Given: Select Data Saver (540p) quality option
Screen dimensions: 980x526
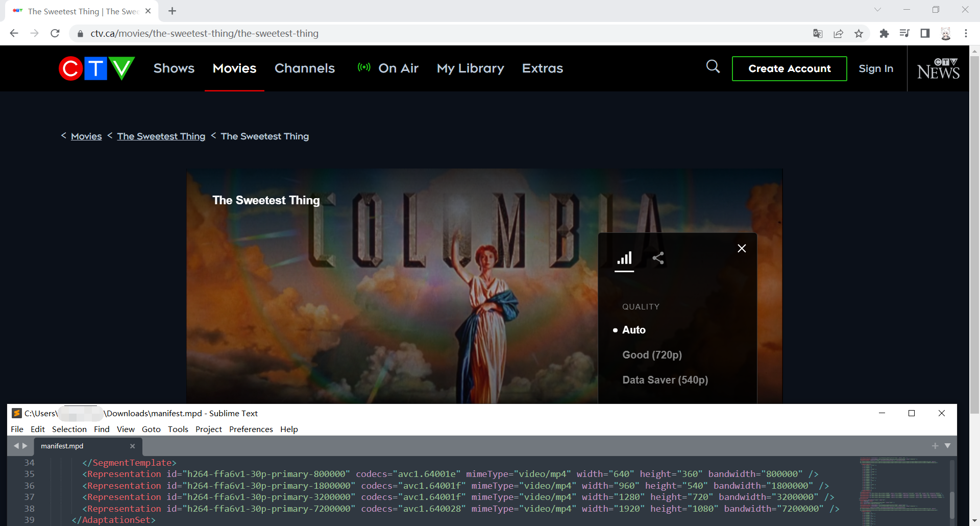Looking at the screenshot, I should [665, 380].
